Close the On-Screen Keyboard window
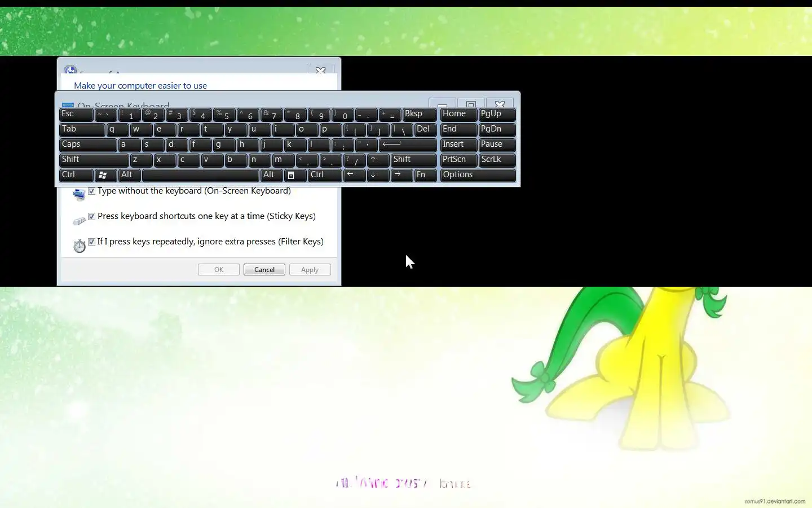 click(x=500, y=103)
